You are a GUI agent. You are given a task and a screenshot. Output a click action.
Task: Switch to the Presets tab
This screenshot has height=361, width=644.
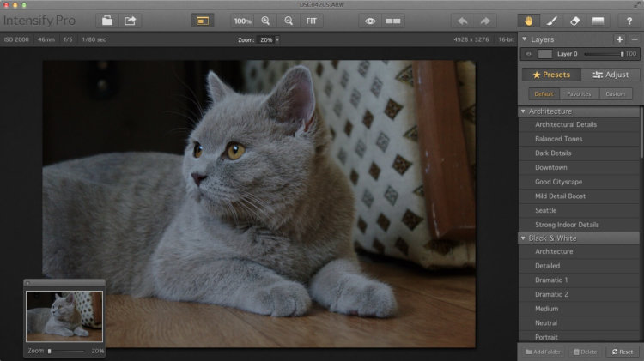point(551,75)
